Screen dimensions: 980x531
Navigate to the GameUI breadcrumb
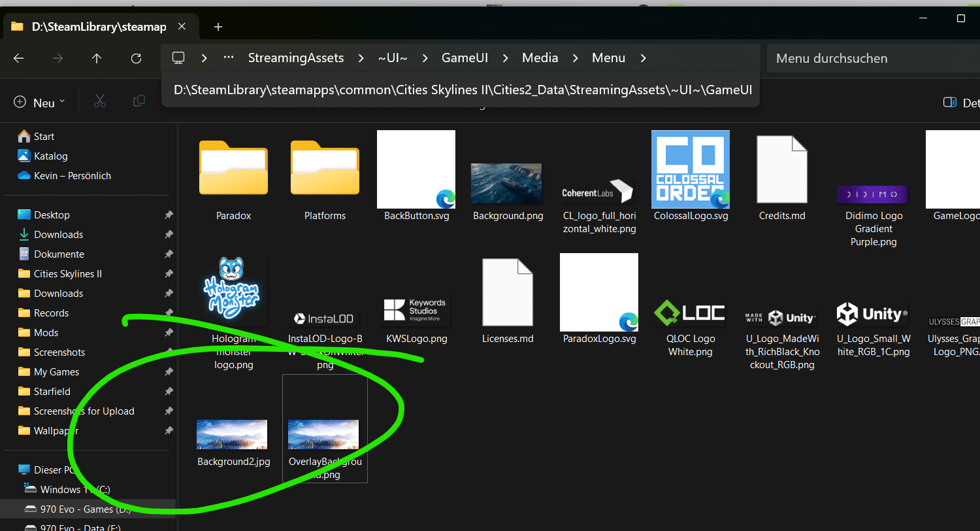(x=465, y=58)
